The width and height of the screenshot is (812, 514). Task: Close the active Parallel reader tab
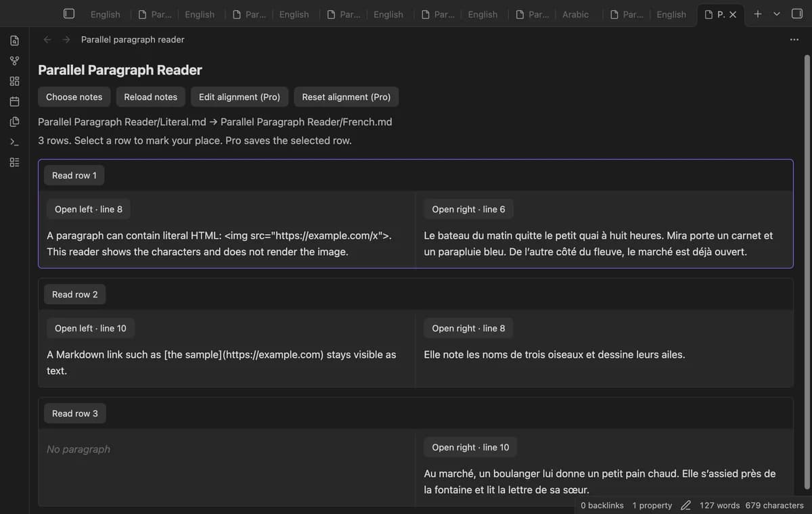tap(732, 14)
